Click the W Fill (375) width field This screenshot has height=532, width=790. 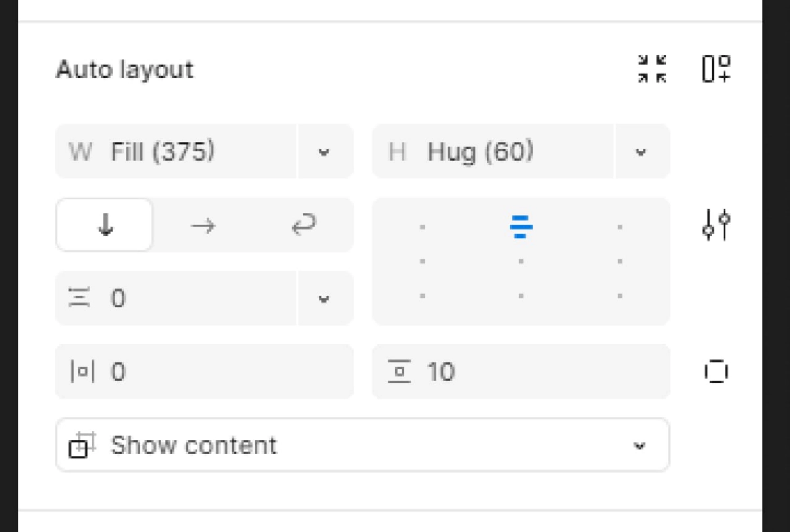176,151
